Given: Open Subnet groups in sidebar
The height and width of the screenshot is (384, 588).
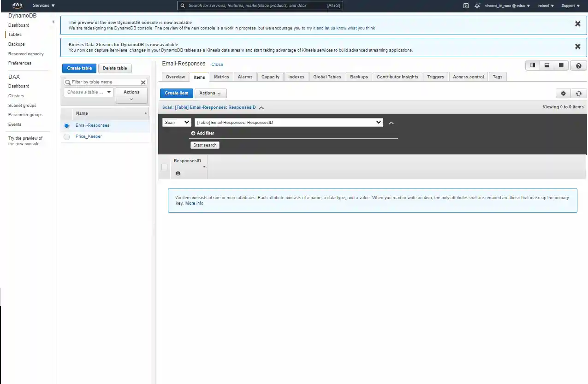Looking at the screenshot, I should coord(22,106).
